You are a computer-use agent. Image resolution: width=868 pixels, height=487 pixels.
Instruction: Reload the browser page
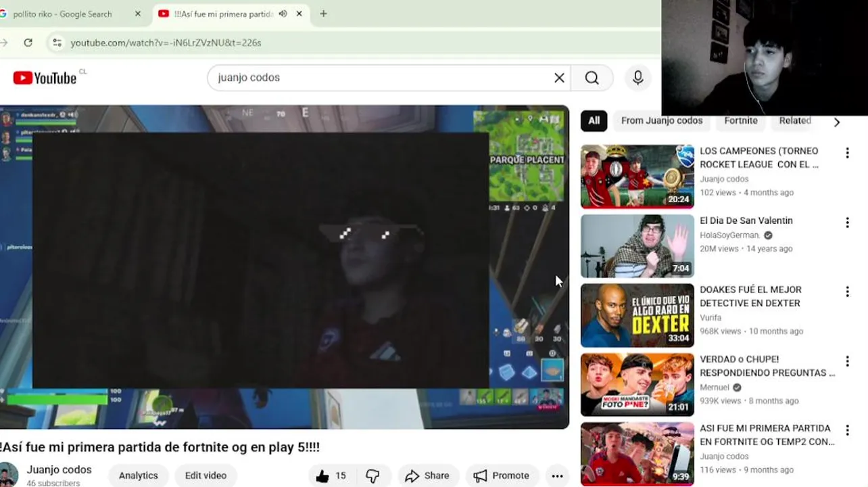click(28, 43)
